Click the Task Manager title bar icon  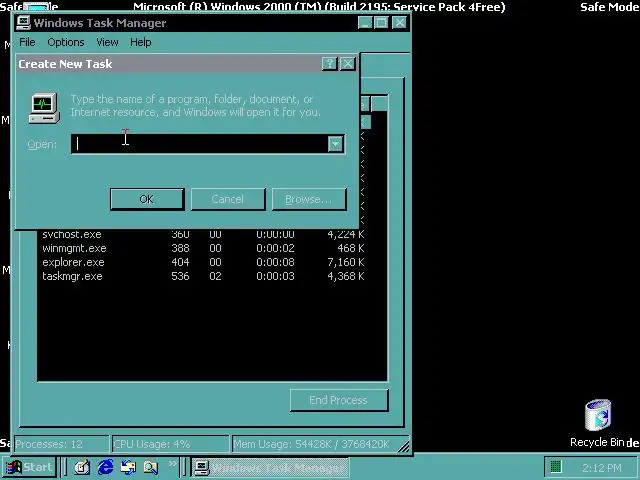[23, 23]
